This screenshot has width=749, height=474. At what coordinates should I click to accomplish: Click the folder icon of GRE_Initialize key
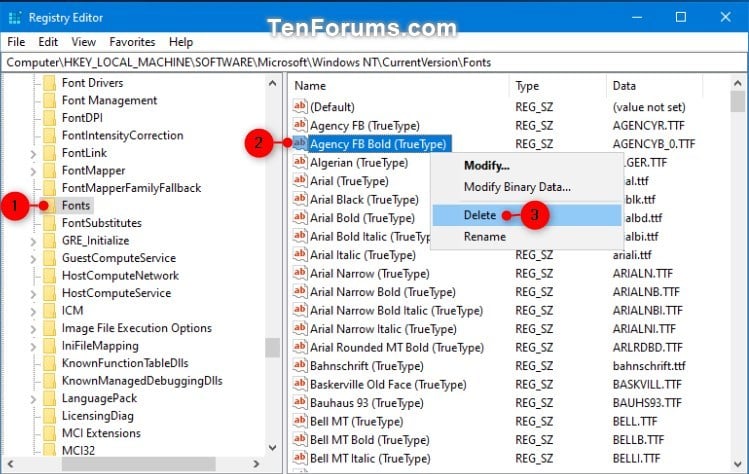click(x=49, y=241)
